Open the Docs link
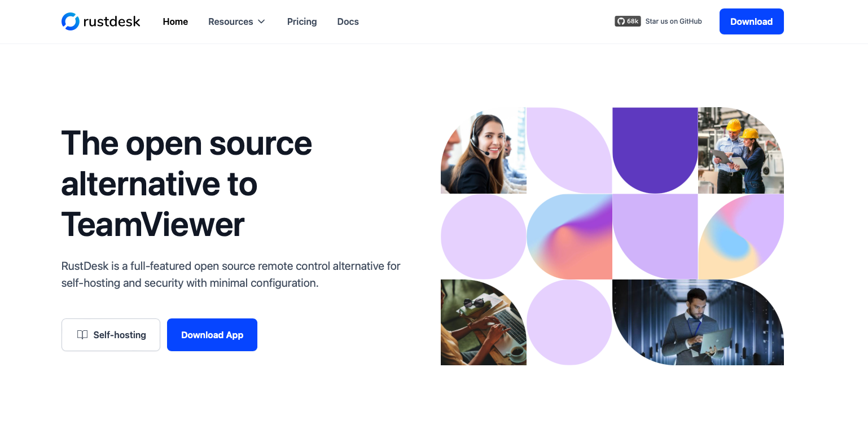Screen dimensions: 868x424 click(348, 21)
